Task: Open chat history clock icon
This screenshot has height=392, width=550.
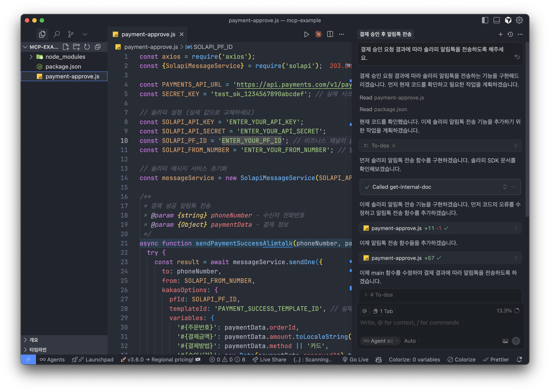Action: pyautogui.click(x=510, y=34)
